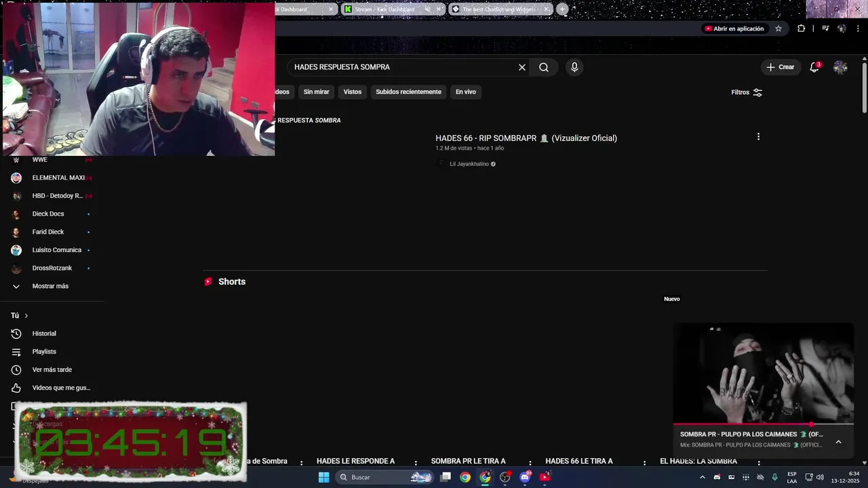Image resolution: width=868 pixels, height=488 pixels.
Task: Open DrossRotzank subscription
Action: (52, 268)
